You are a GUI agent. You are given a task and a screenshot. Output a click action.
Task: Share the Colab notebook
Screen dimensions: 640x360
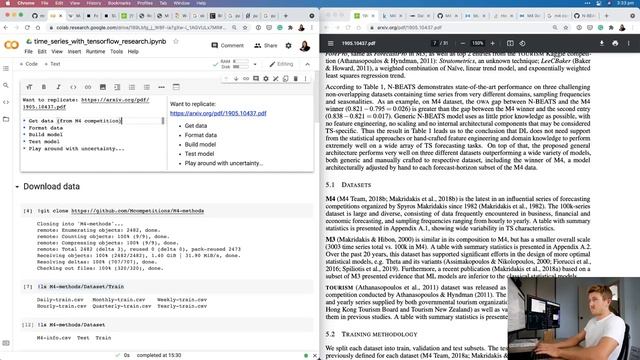pyautogui.click(x=266, y=45)
